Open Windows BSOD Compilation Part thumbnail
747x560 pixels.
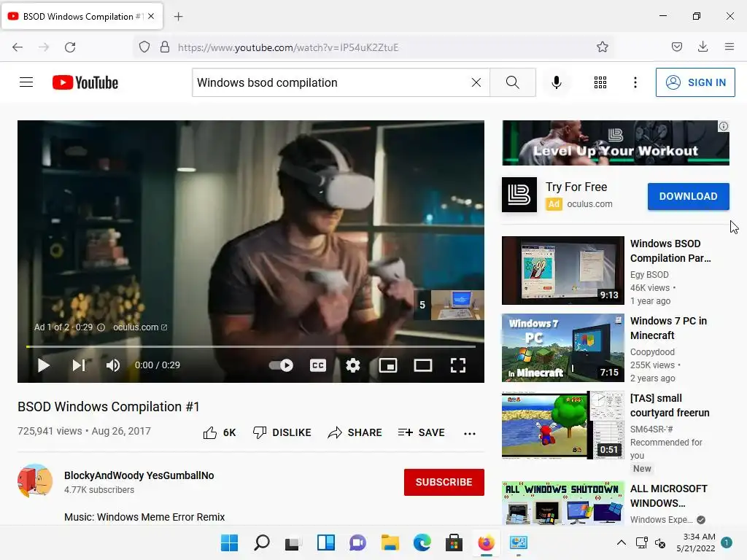pos(563,270)
